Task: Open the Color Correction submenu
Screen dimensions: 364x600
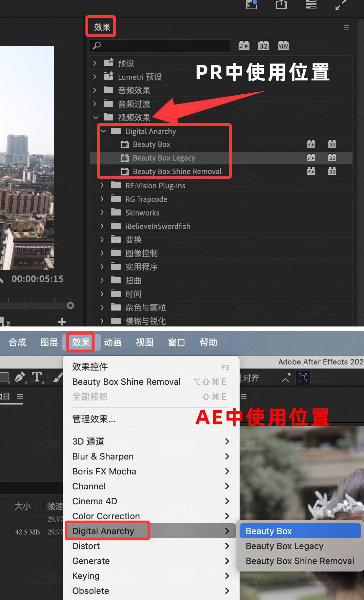Action: tap(151, 516)
